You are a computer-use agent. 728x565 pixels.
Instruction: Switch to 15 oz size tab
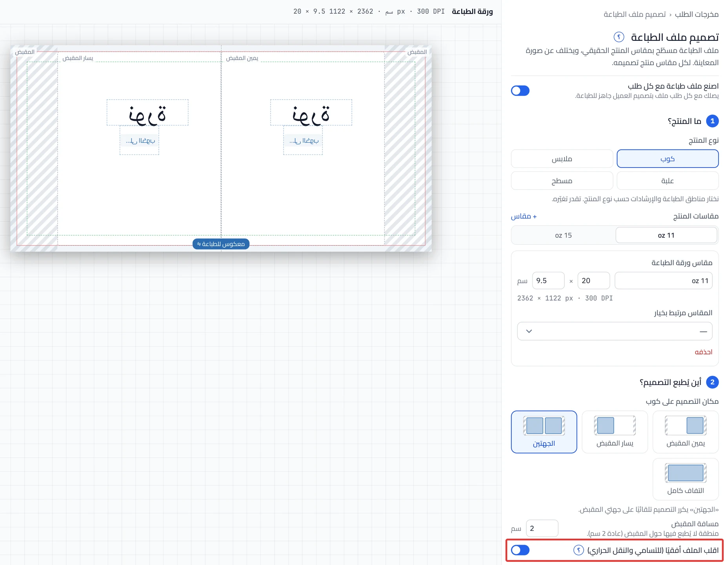tap(563, 235)
